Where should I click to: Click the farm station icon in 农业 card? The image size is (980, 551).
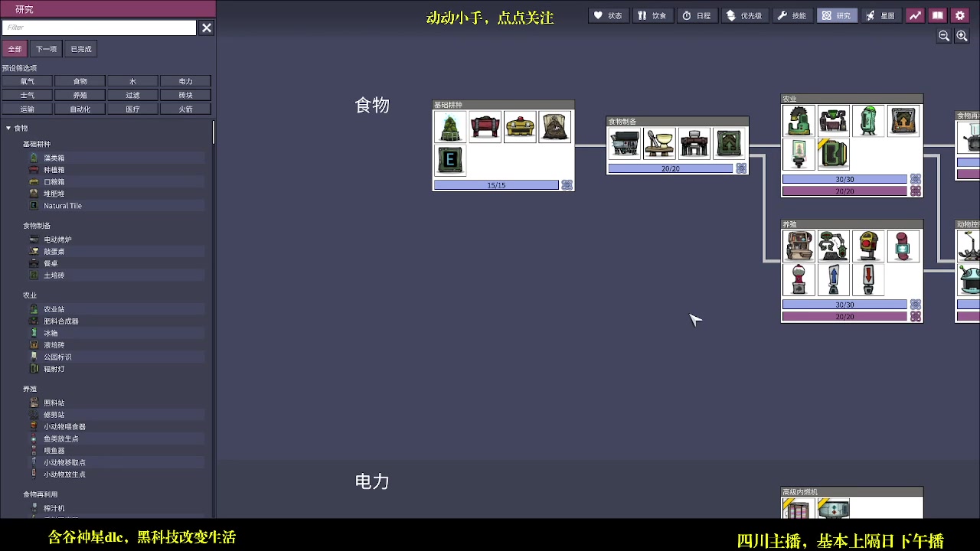click(x=799, y=121)
